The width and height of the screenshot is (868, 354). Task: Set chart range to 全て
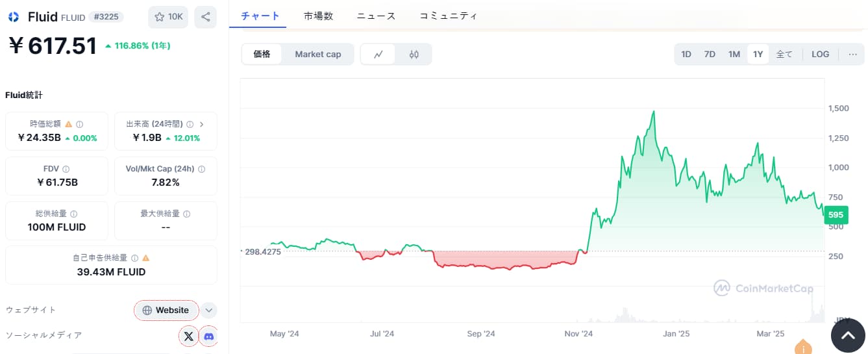click(784, 55)
